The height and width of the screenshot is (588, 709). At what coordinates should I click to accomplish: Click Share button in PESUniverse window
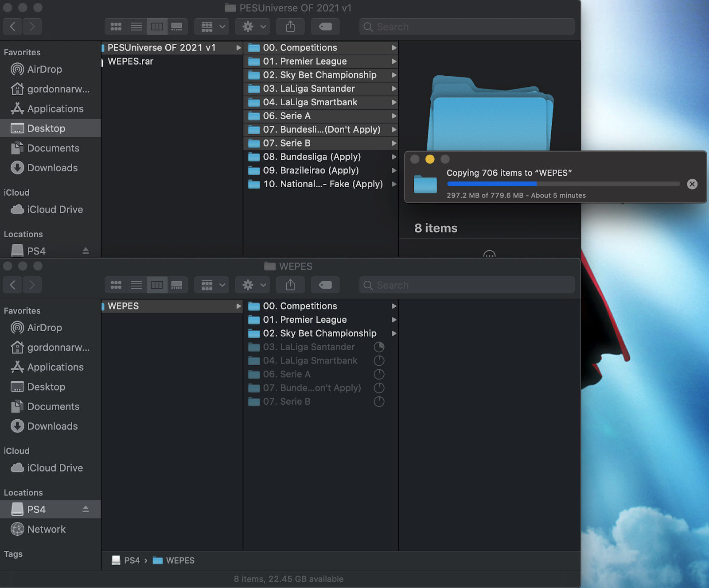(290, 27)
